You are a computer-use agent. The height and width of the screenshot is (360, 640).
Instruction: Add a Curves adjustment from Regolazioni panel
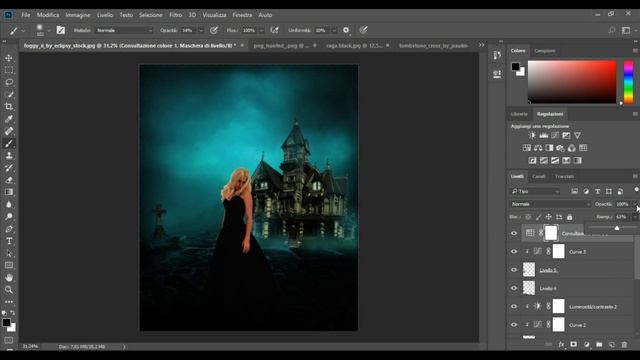point(555,136)
